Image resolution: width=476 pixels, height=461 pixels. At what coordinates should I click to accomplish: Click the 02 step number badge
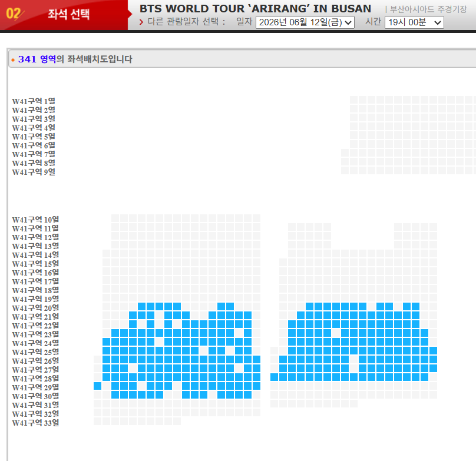click(14, 14)
